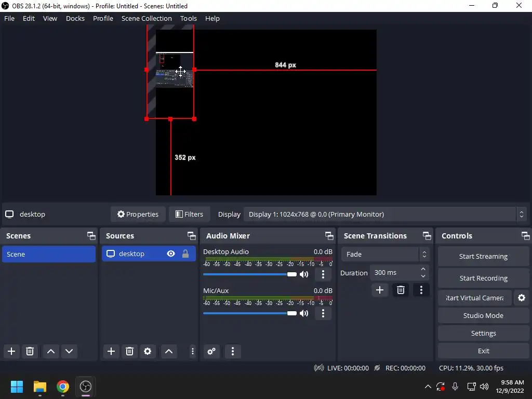Open the Tools menu
Screen dimensions: 532x399
pyautogui.click(x=188, y=18)
